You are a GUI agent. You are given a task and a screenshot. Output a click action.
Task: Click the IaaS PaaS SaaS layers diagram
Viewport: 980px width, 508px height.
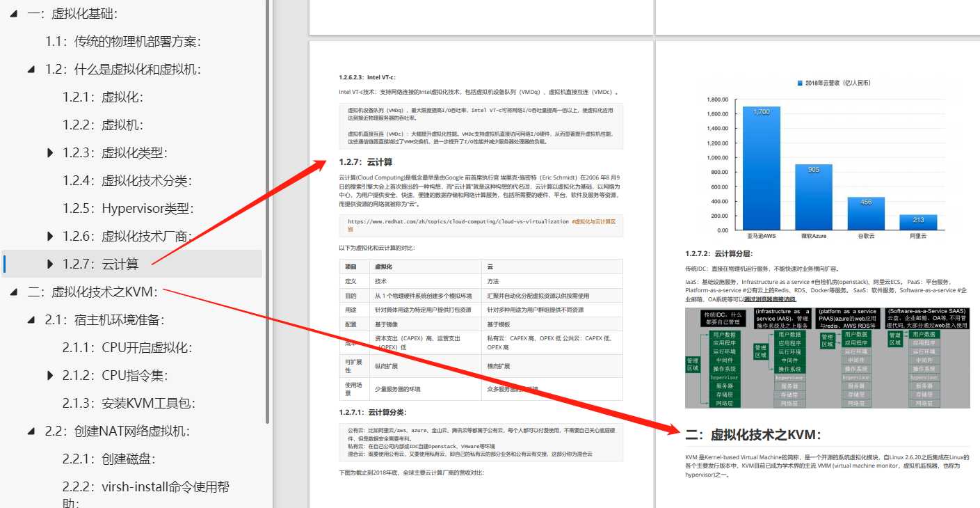pyautogui.click(x=827, y=358)
